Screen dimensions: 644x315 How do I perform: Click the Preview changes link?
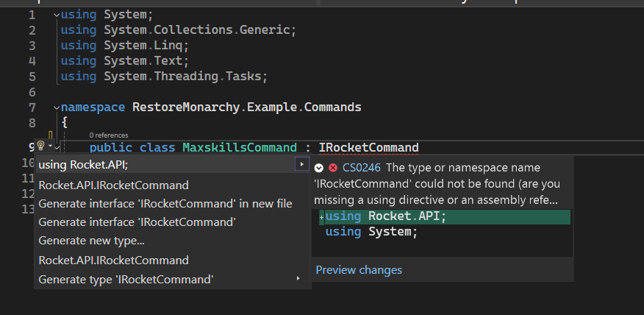pyautogui.click(x=359, y=270)
